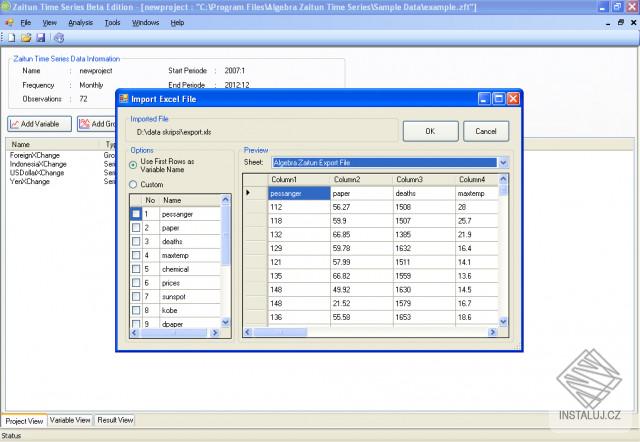Maximize the Import Excel File dialog
Image resolution: width=640 pixels, height=442 pixels.
(499, 98)
